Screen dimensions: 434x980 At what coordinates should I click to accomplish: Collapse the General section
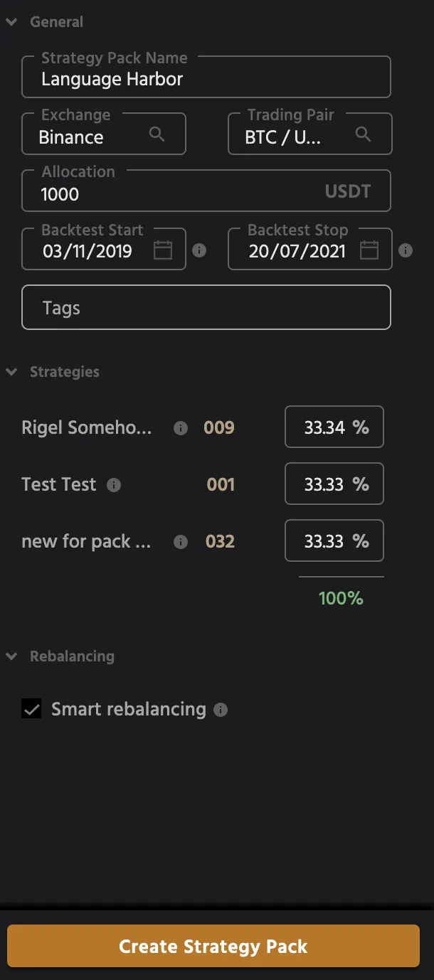coord(11,22)
